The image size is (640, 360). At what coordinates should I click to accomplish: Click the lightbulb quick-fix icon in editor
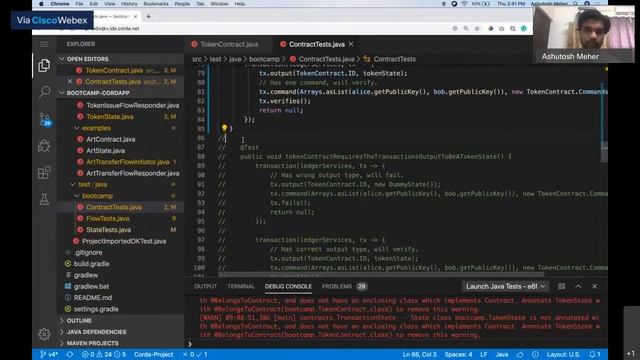[x=224, y=129]
